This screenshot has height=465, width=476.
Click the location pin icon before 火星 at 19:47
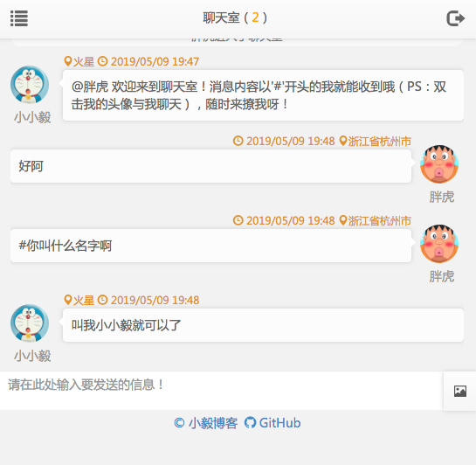click(68, 61)
